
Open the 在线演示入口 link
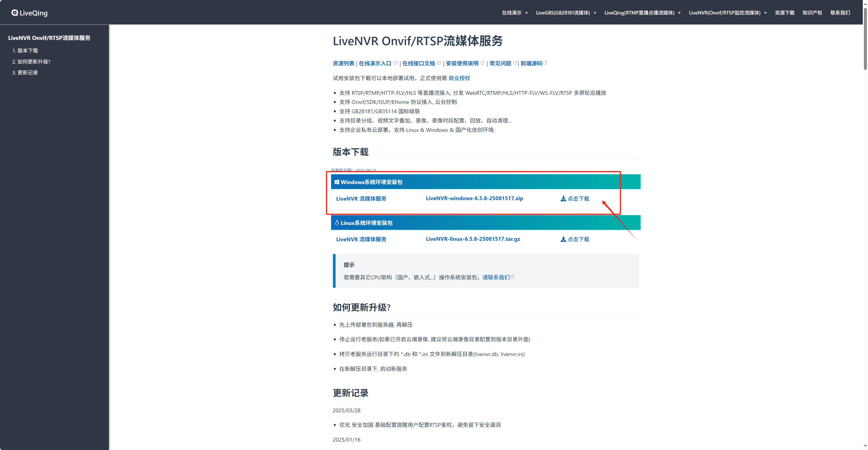click(375, 63)
